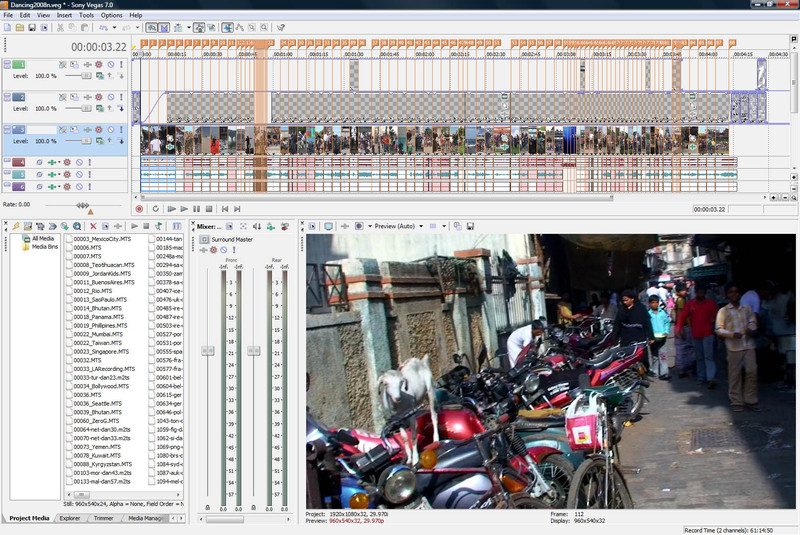
Task: Stop playback with the transport Stop button
Action: pos(208,208)
